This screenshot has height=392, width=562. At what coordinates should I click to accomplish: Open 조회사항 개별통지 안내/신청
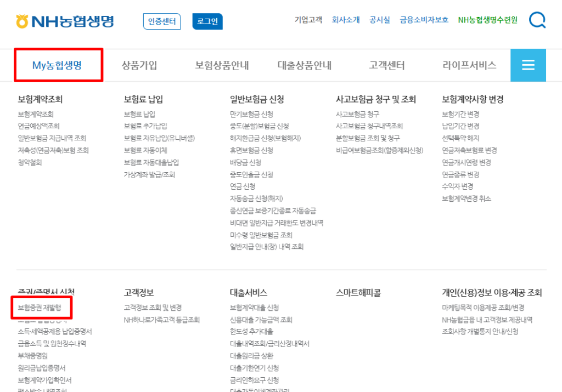[x=480, y=332]
